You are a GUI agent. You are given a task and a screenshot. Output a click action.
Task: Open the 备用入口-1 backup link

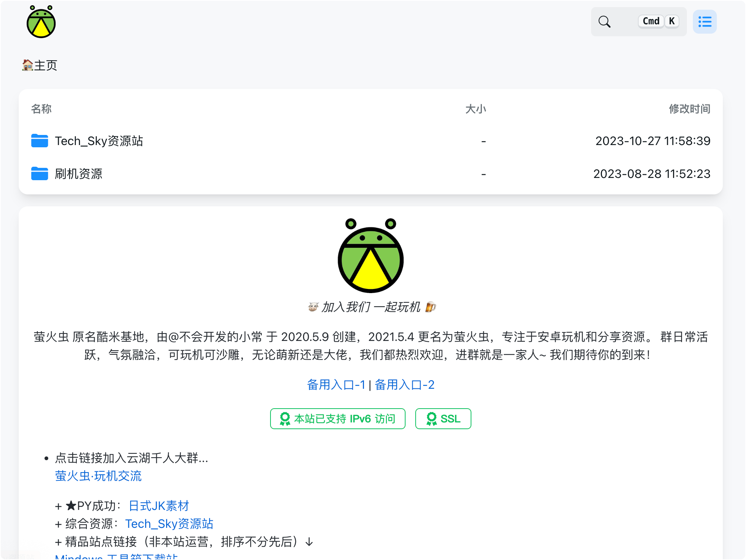pos(336,384)
